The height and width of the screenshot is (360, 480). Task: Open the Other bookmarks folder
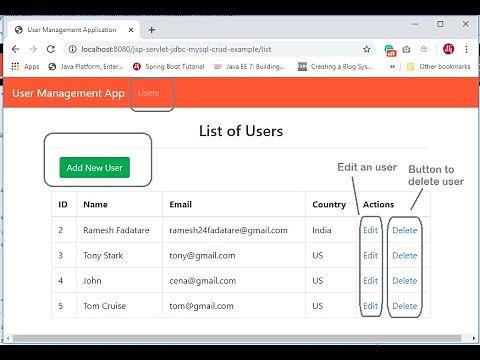439,67
